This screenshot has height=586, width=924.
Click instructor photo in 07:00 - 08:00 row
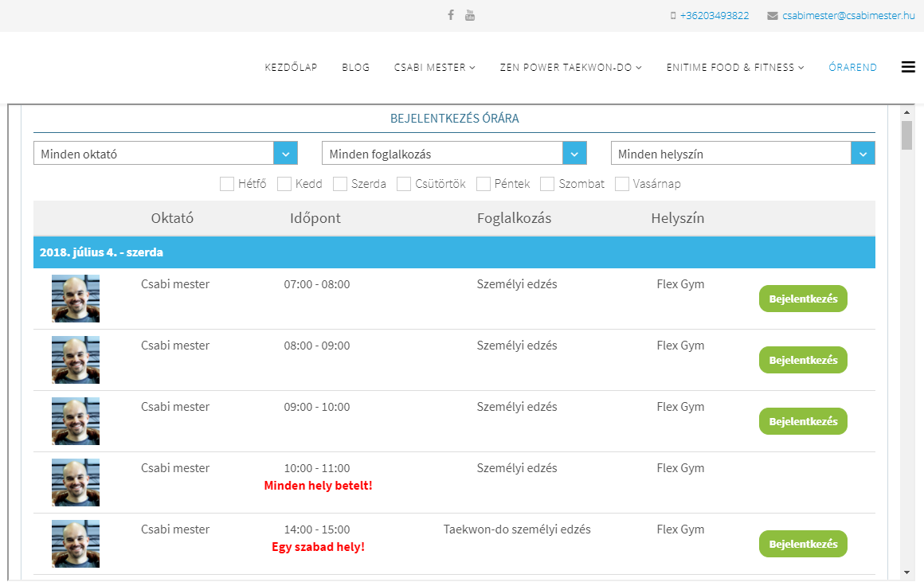point(76,299)
